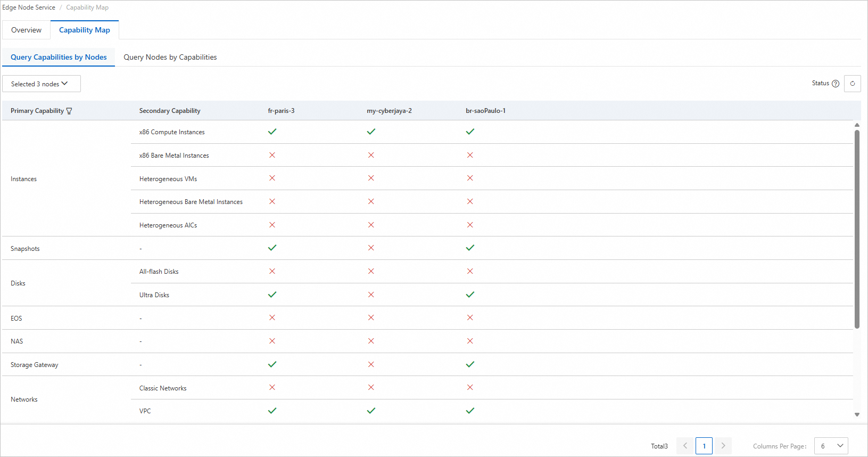Click the Status help question icon
Image resolution: width=868 pixels, height=457 pixels.
[x=836, y=84]
